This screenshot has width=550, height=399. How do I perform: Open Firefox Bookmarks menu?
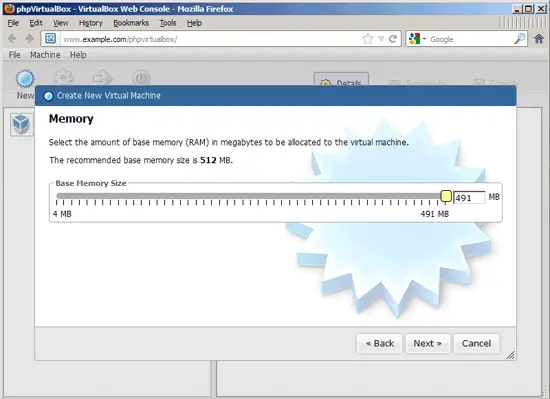(x=131, y=23)
